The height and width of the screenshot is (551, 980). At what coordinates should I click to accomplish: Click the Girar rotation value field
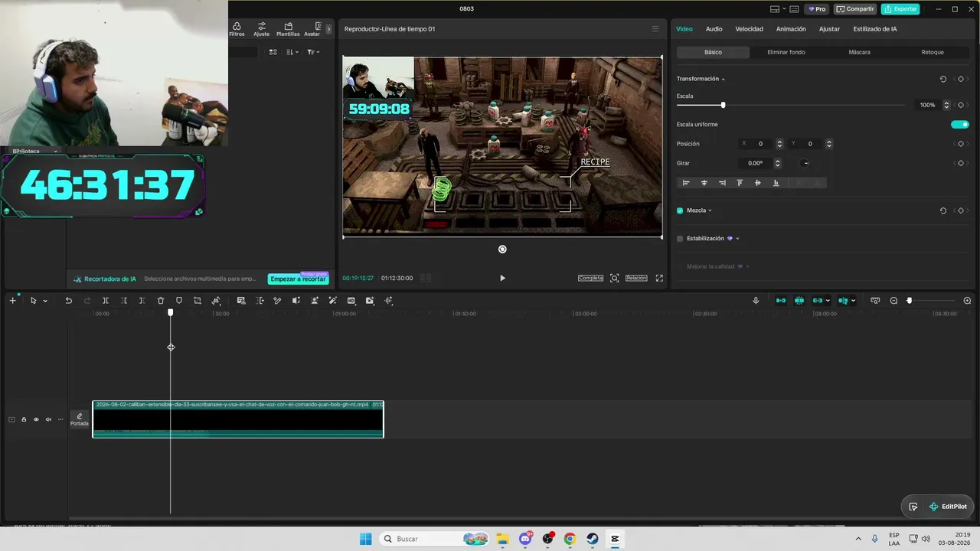pyautogui.click(x=756, y=163)
